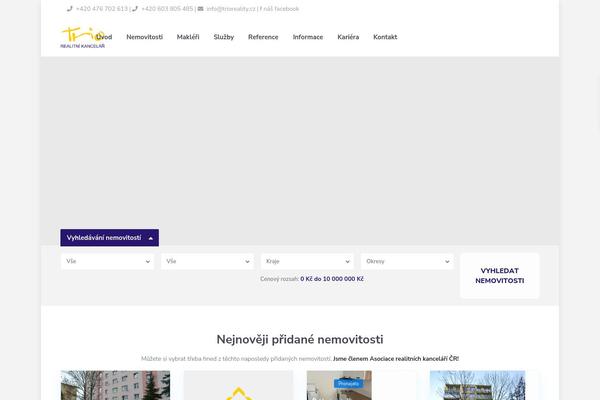Open the Kariéra menu item
Image resolution: width=600 pixels, height=400 pixels.
click(x=348, y=37)
